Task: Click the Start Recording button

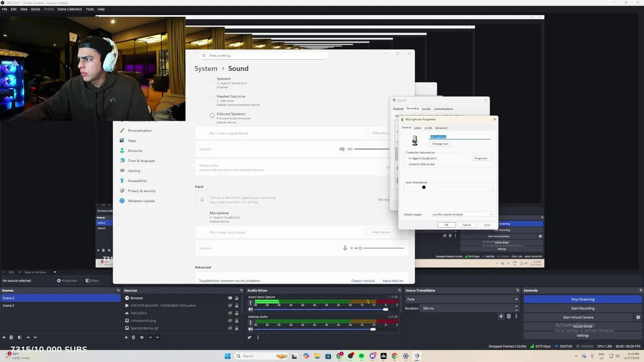Action: pyautogui.click(x=583, y=308)
